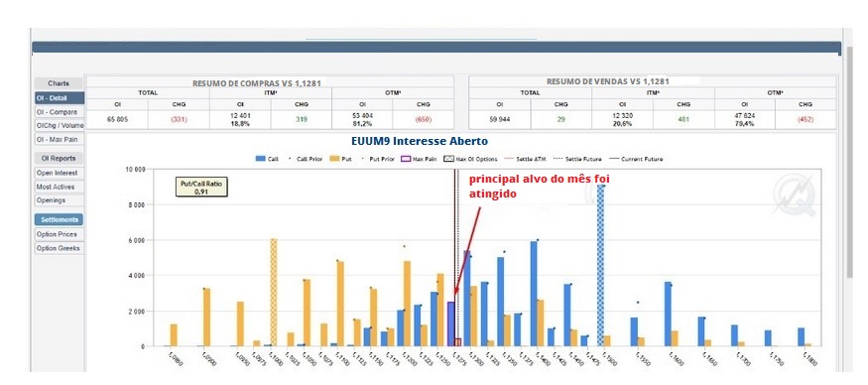Toggle the Max Pain legend icon

coord(406,159)
